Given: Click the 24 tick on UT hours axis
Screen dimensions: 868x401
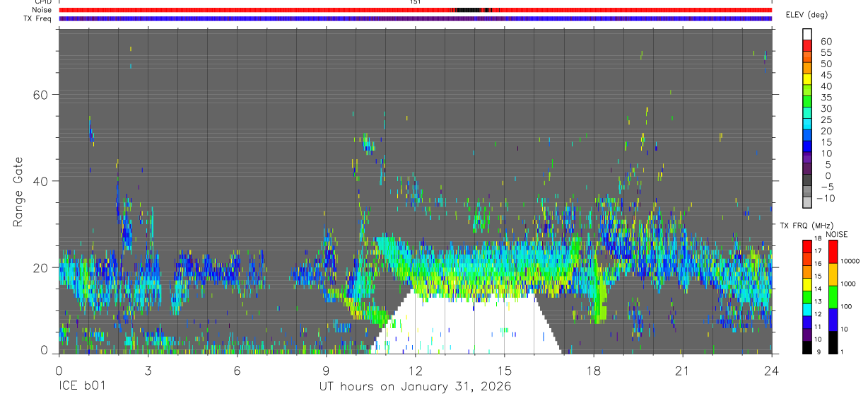Looking at the screenshot, I should tap(771, 370).
